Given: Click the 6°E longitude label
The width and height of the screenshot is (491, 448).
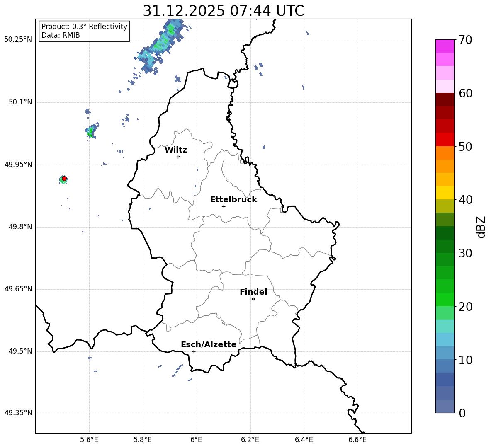Looking at the screenshot, I should coord(196,440).
